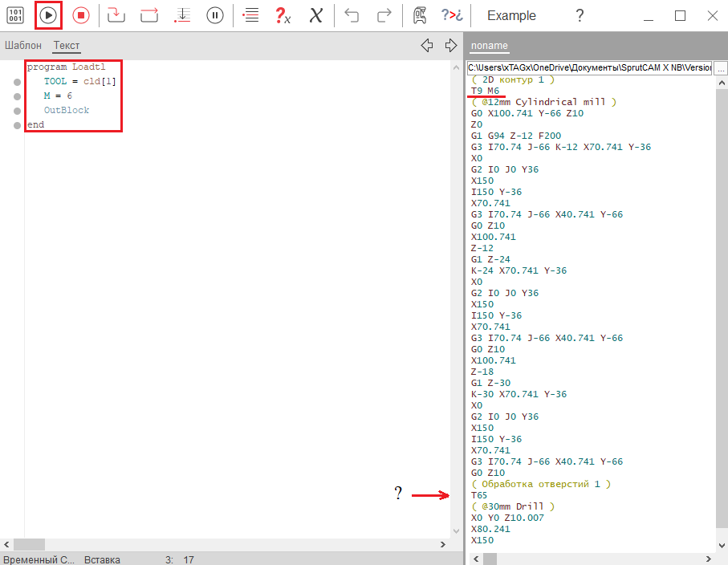Viewport: 728px width, 565px height.
Task: Click the browse '...' button next to file path
Action: pyautogui.click(x=720, y=69)
